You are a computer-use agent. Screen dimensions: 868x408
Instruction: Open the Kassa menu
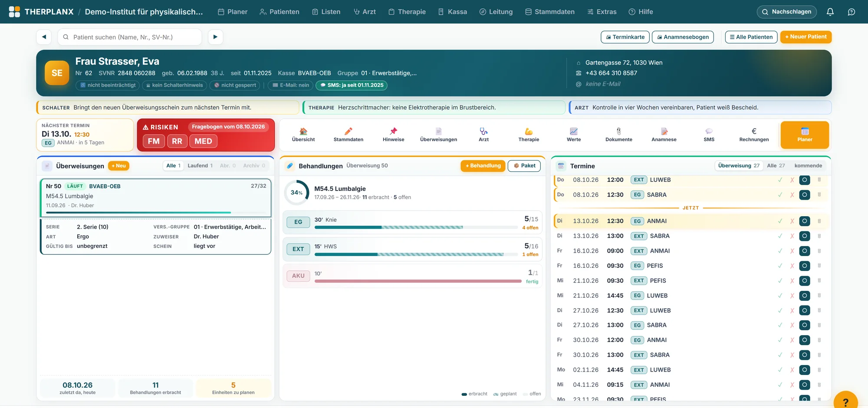pyautogui.click(x=453, y=12)
